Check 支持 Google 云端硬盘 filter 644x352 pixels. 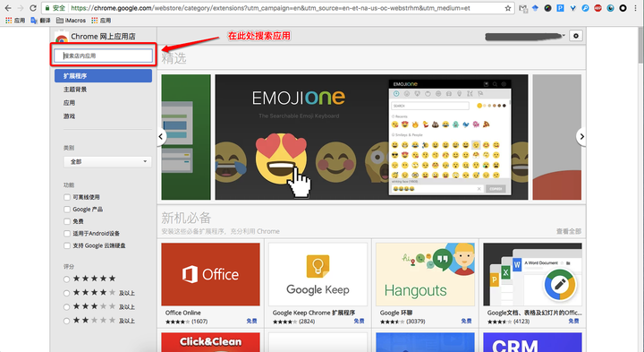pyautogui.click(x=67, y=245)
